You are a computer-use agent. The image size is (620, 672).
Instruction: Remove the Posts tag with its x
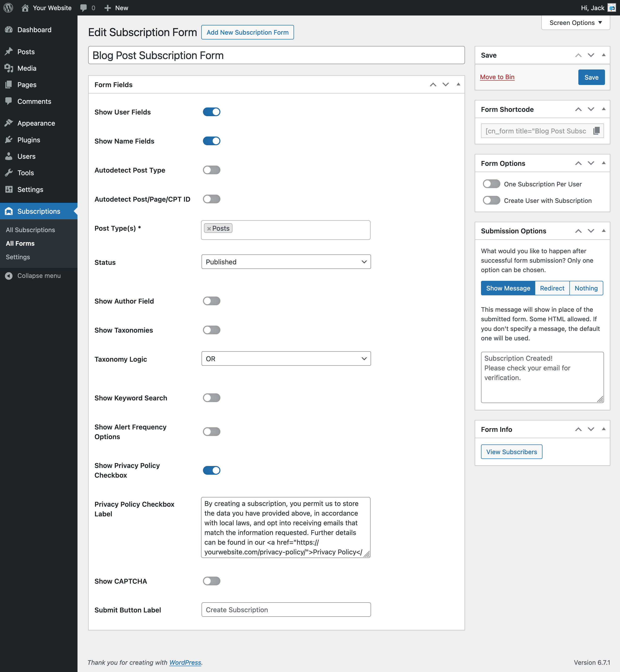[x=209, y=229]
